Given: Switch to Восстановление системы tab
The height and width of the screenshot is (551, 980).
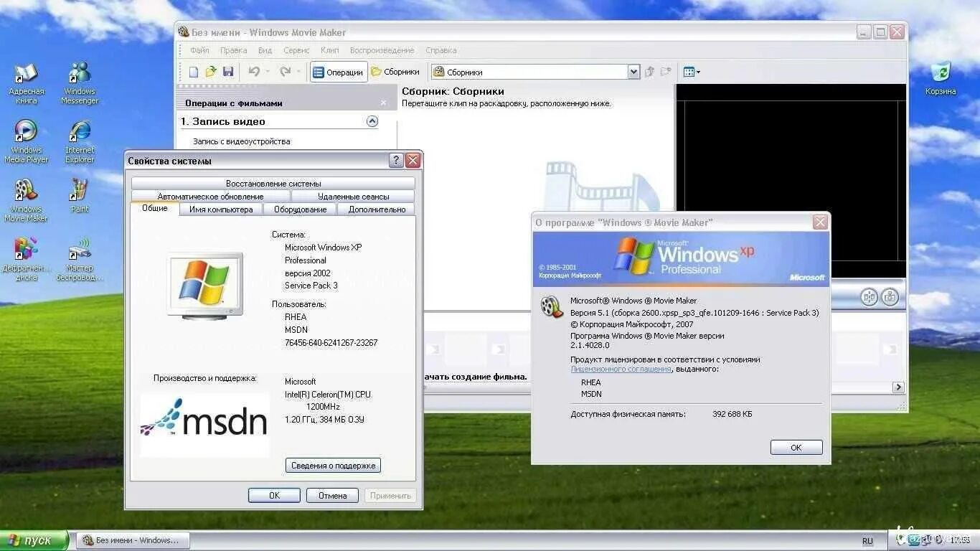Looking at the screenshot, I should pos(273,184).
